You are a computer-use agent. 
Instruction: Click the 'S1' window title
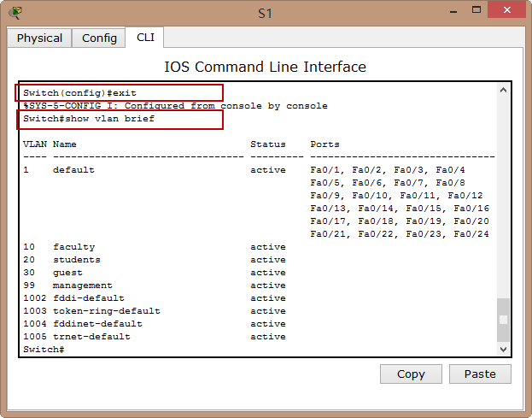point(265,14)
